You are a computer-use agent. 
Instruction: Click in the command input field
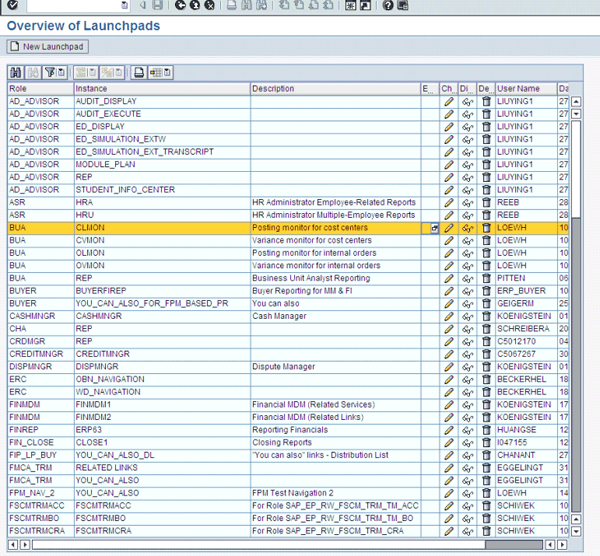(x=75, y=6)
